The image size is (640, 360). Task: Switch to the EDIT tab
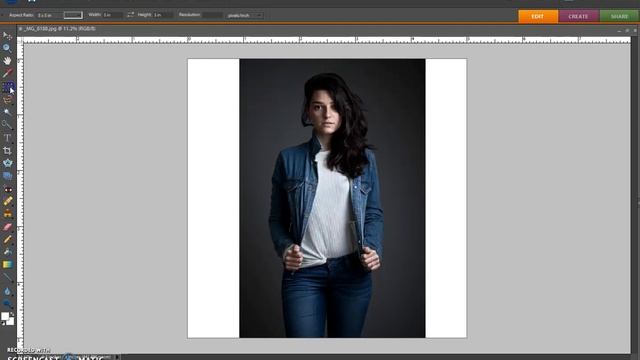tap(538, 16)
